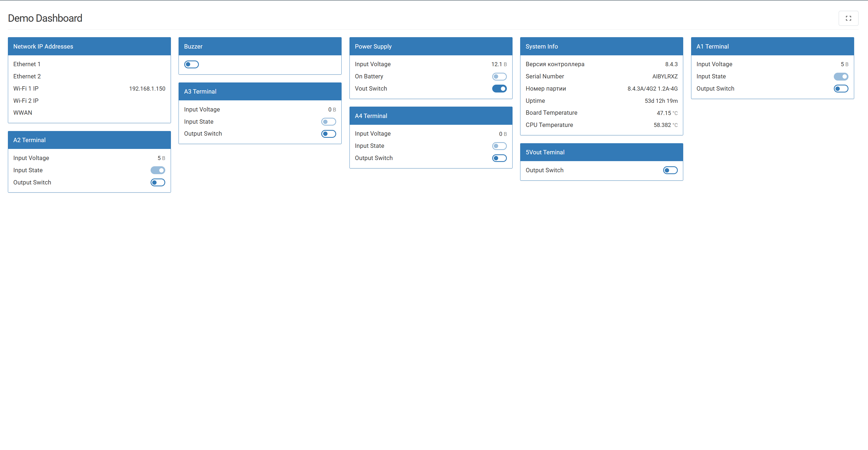Enable 5Vout Terminal Output Switch
The width and height of the screenshot is (868, 450).
tap(670, 170)
